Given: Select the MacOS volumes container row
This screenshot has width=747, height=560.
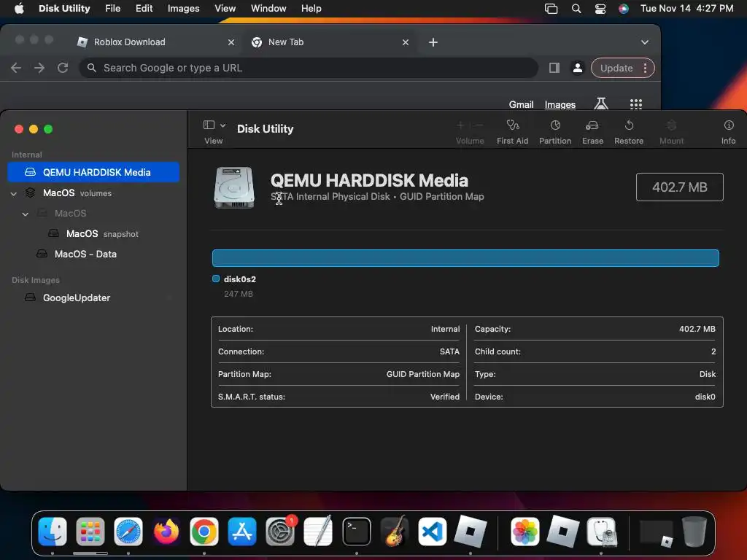Looking at the screenshot, I should tap(93, 192).
